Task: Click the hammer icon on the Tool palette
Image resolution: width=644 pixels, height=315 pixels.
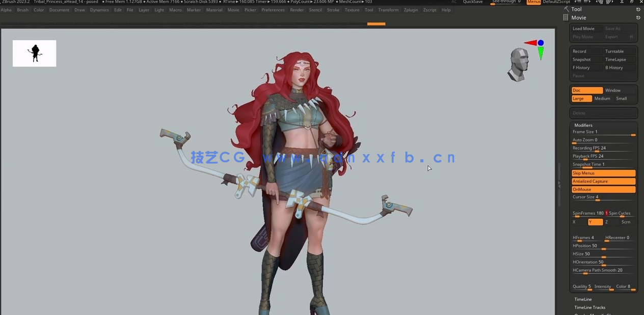Action: click(x=566, y=9)
